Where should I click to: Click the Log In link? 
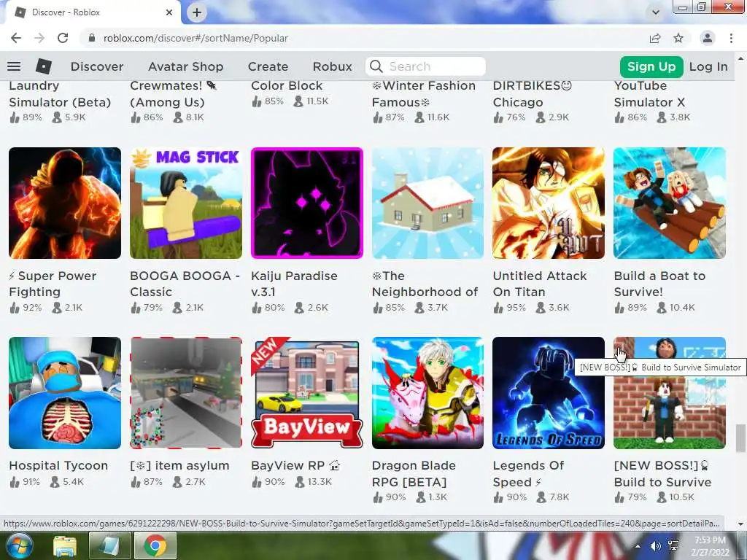point(708,66)
